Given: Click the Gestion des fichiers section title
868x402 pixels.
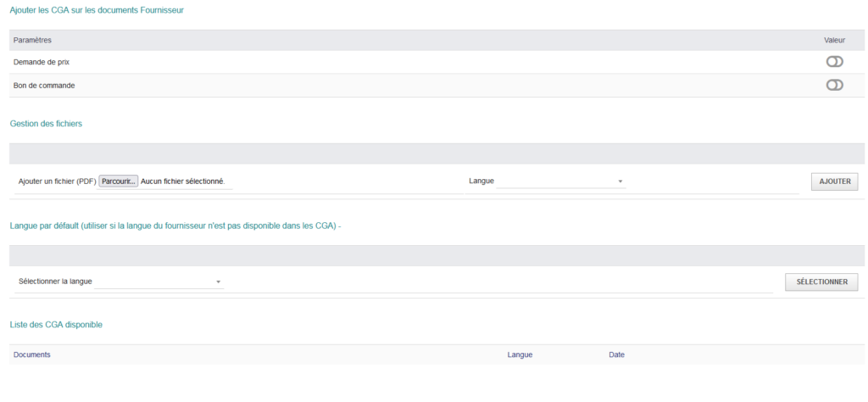Looking at the screenshot, I should 46,124.
